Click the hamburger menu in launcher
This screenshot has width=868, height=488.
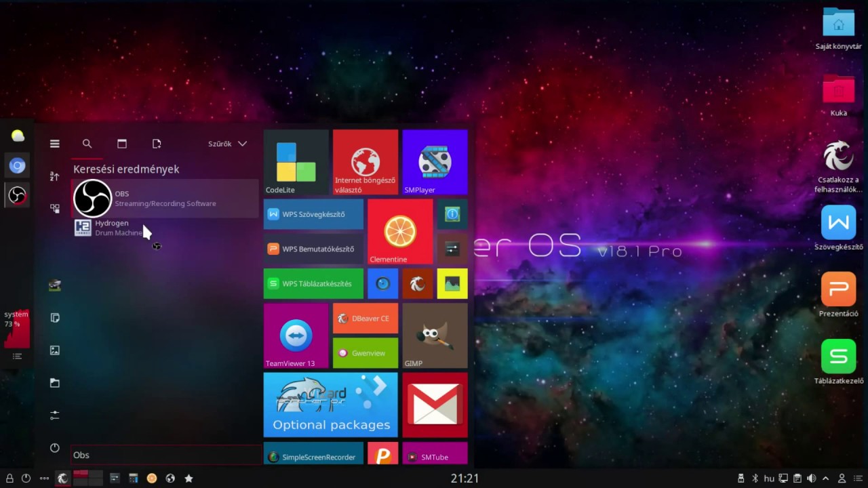tap(55, 144)
